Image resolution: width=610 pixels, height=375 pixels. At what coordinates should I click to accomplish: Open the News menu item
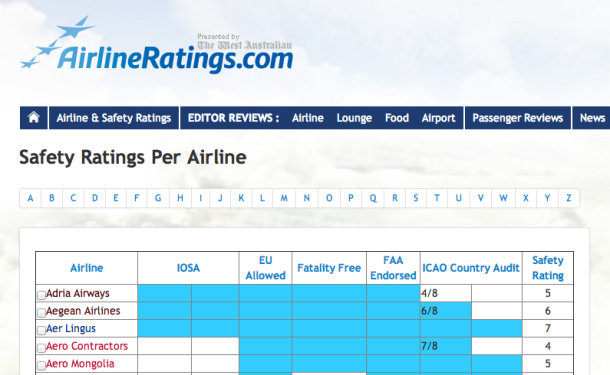(592, 117)
